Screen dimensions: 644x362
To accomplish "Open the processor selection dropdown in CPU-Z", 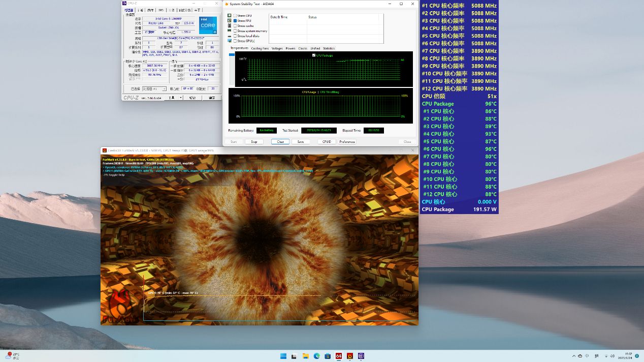I will point(155,88).
